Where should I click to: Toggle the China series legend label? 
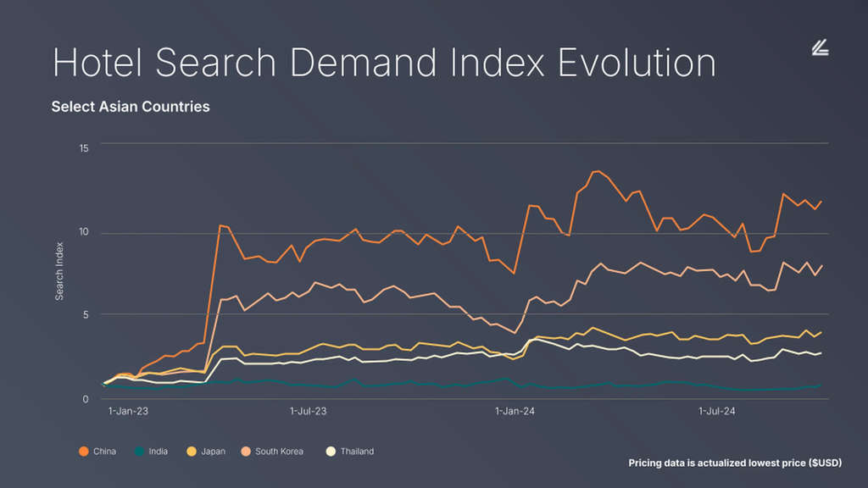coord(105,452)
